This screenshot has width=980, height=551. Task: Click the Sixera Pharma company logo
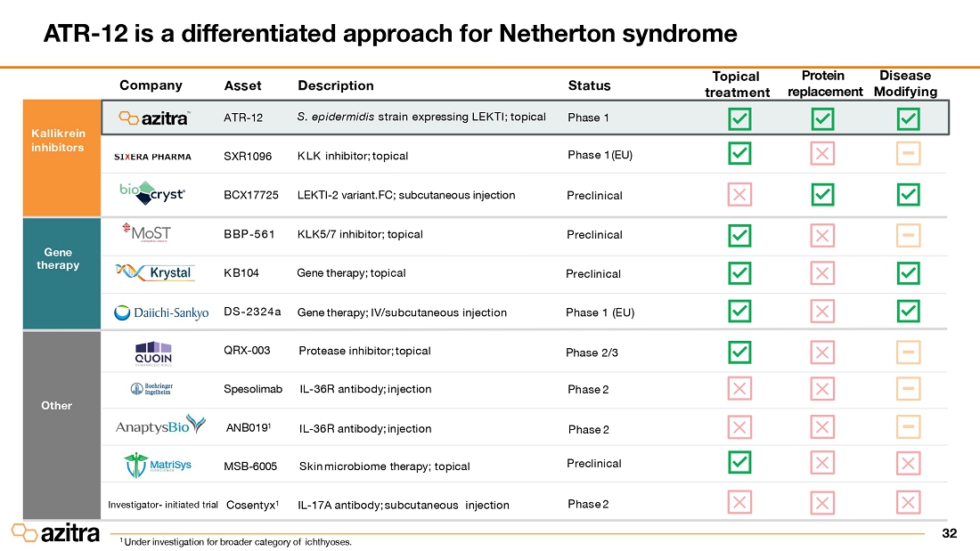152,157
